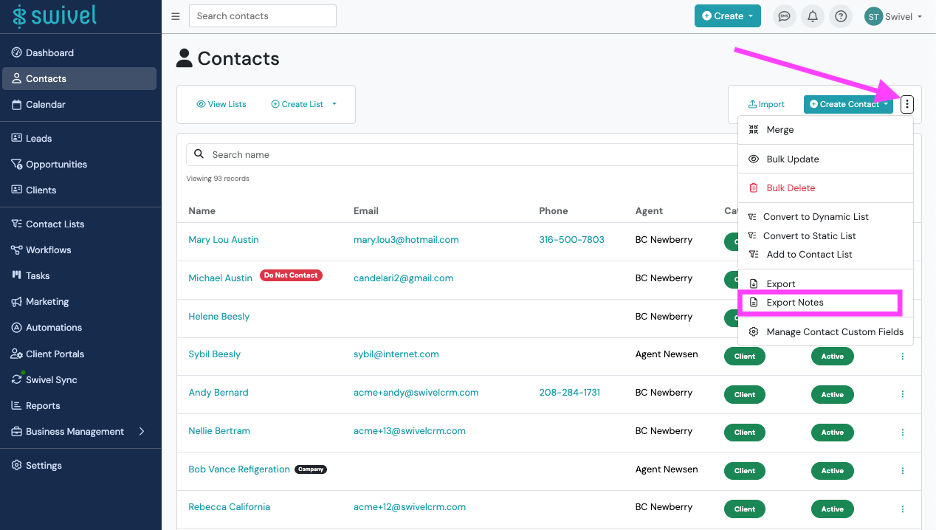The width and height of the screenshot is (936, 530).
Task: Open the Create dropdown in top bar
Action: pyautogui.click(x=727, y=16)
